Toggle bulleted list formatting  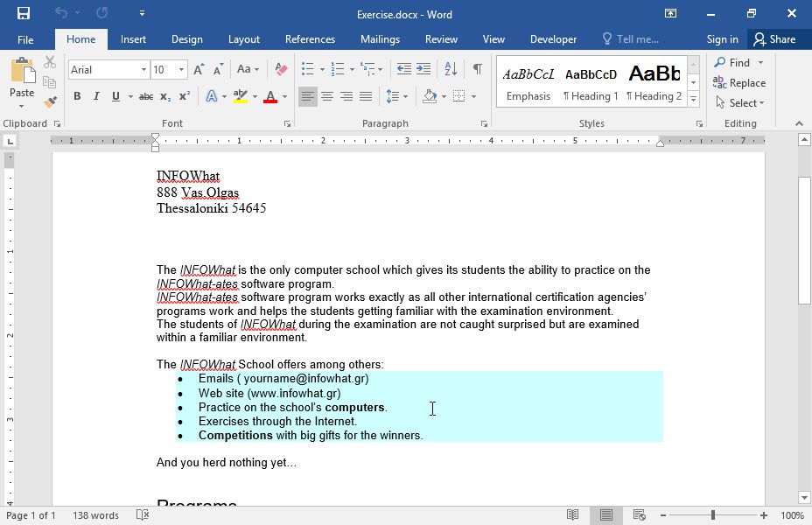click(x=308, y=69)
